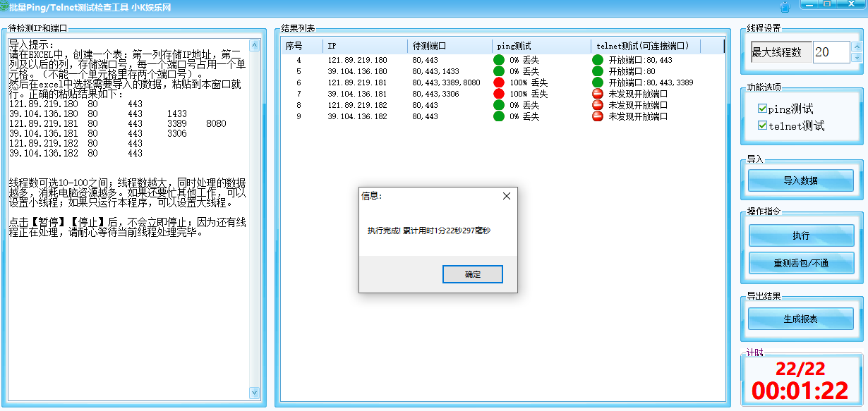The image size is (868, 411).
Task: Click red ping status dot for row 7
Action: (499, 94)
